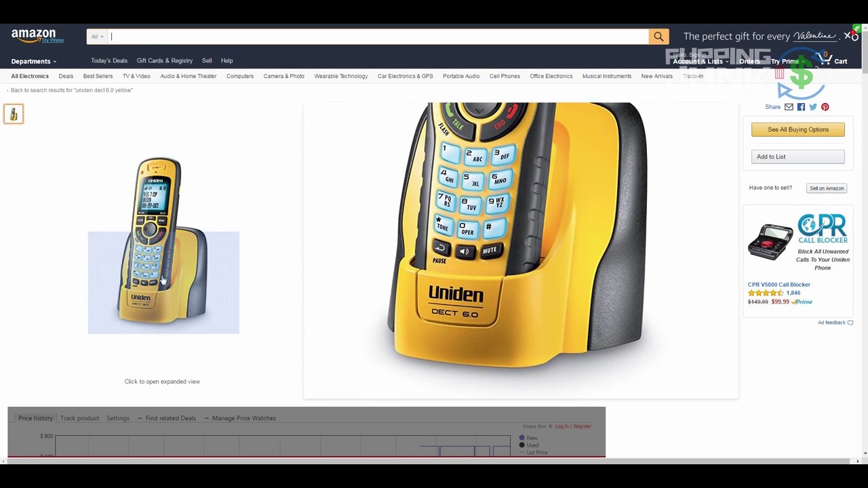Select the small phone thumbnail image
The height and width of the screenshot is (488, 868).
coord(14,114)
